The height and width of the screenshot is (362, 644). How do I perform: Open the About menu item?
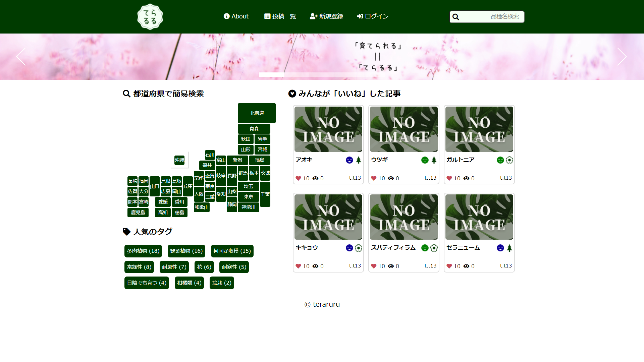coord(236,16)
